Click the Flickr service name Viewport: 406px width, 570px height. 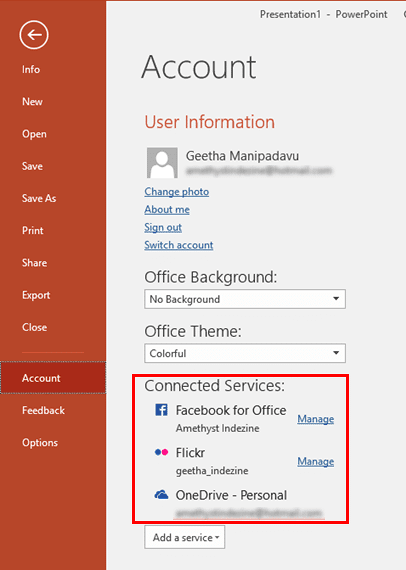190,453
